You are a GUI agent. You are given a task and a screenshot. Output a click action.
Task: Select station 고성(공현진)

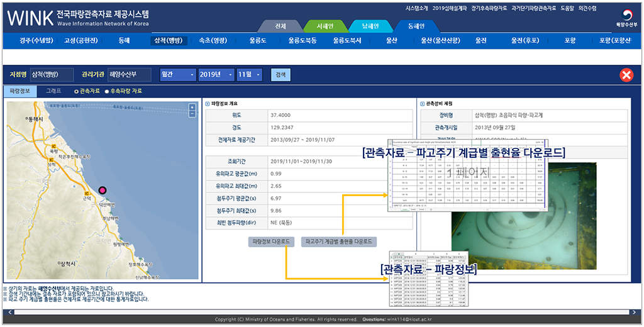[x=81, y=41]
